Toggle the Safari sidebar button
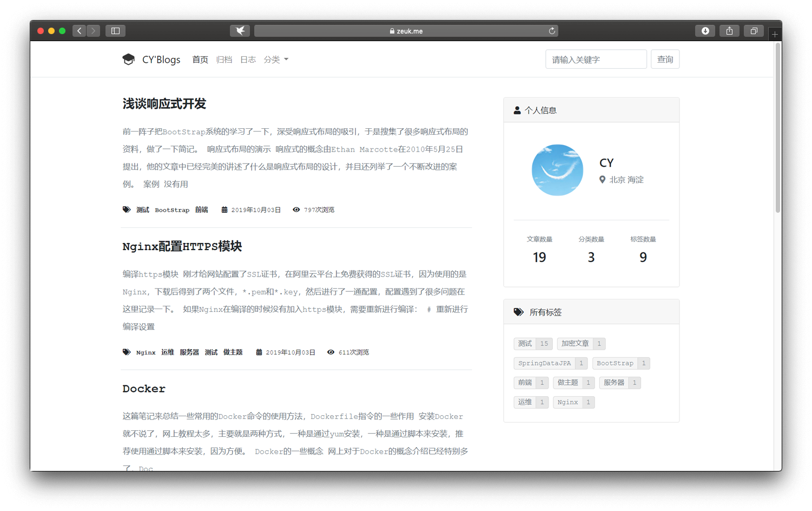 tap(115, 31)
